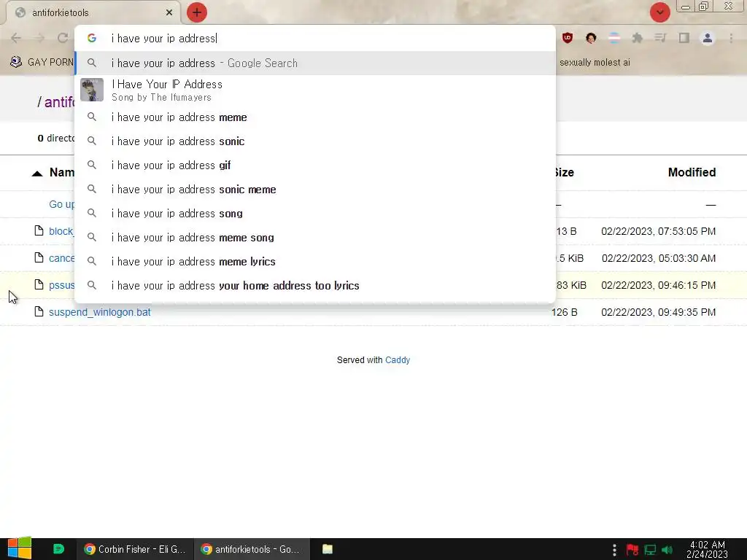Click the red flag tray icon
The image size is (747, 560).
pyautogui.click(x=632, y=550)
